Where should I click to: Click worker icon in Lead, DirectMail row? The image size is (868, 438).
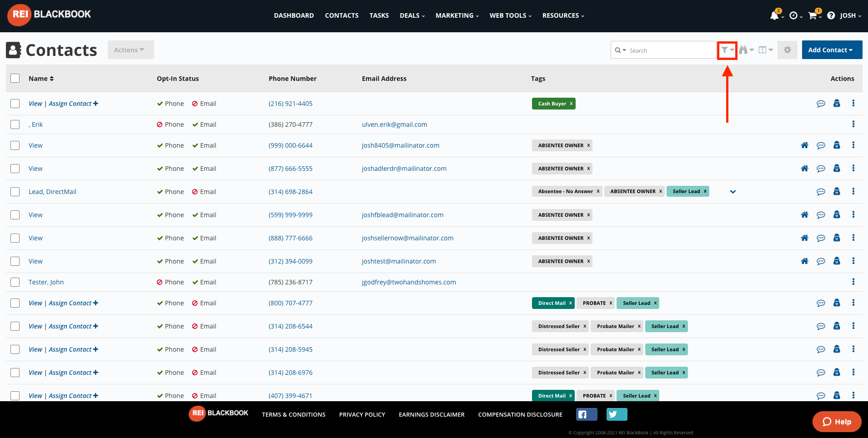(x=837, y=191)
